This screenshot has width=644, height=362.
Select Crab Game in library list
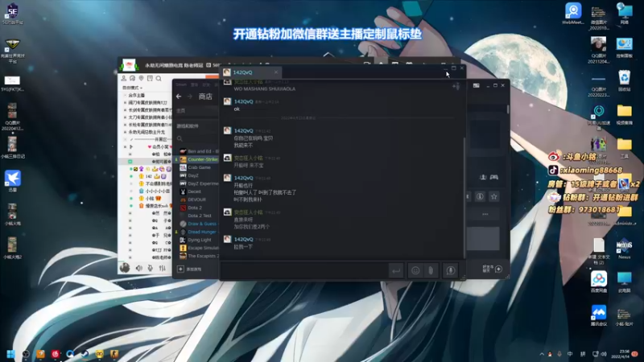pyautogui.click(x=199, y=167)
